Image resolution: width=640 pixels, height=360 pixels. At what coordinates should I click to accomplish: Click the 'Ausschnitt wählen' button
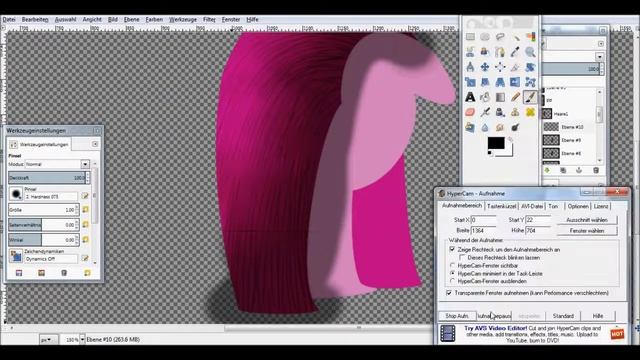pos(587,220)
